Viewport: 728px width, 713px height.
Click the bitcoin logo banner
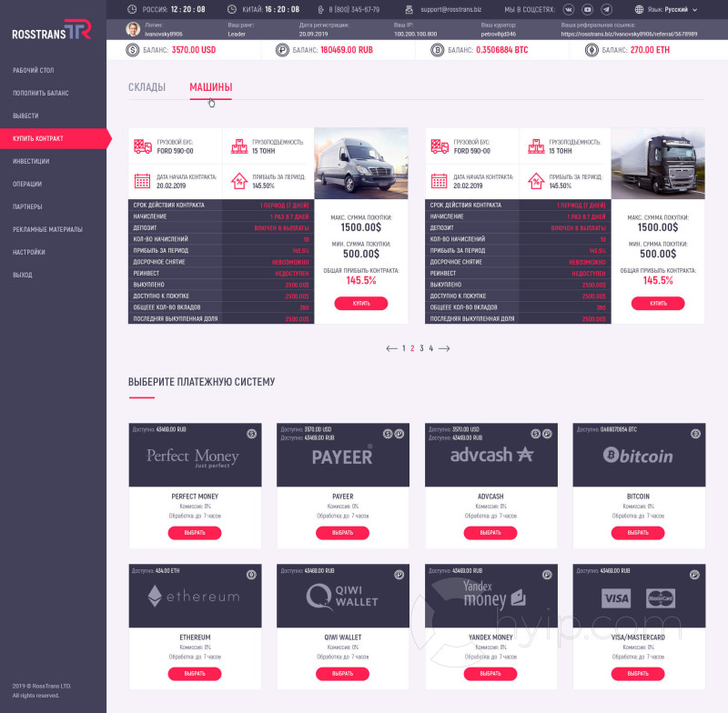pyautogui.click(x=638, y=456)
